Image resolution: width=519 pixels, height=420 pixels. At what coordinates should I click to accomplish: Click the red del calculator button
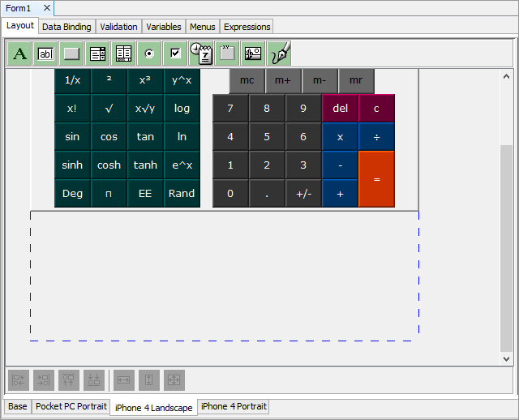pyautogui.click(x=340, y=109)
